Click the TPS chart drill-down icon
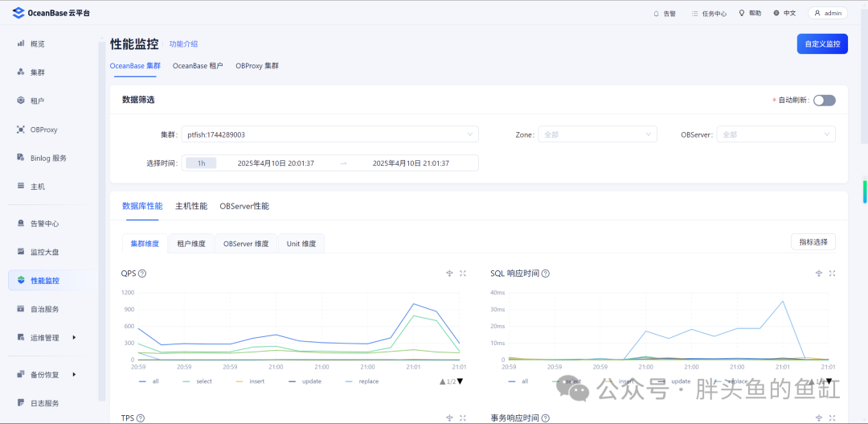868x424 pixels. click(x=449, y=418)
